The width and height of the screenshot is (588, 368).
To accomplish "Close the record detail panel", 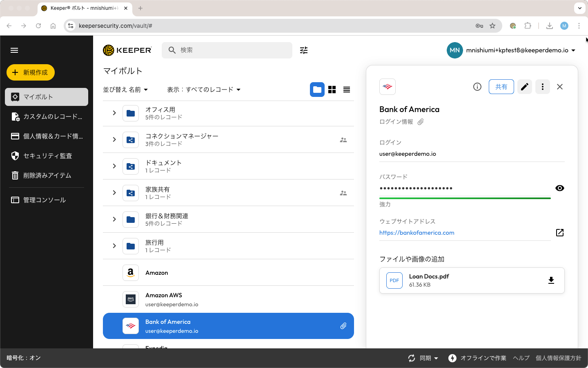I will [x=560, y=87].
